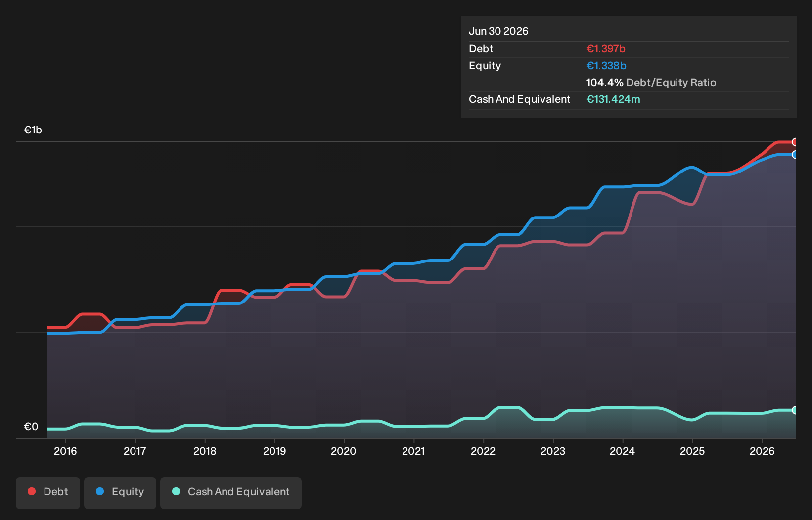Click the Debt label in tooltip
Viewport: 812px width, 520px height.
[481, 49]
